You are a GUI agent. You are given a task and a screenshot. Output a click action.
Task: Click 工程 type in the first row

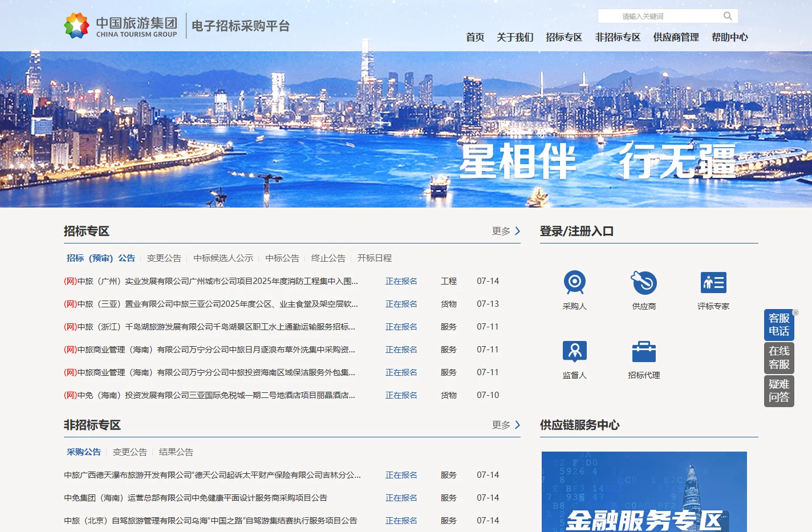pyautogui.click(x=449, y=281)
